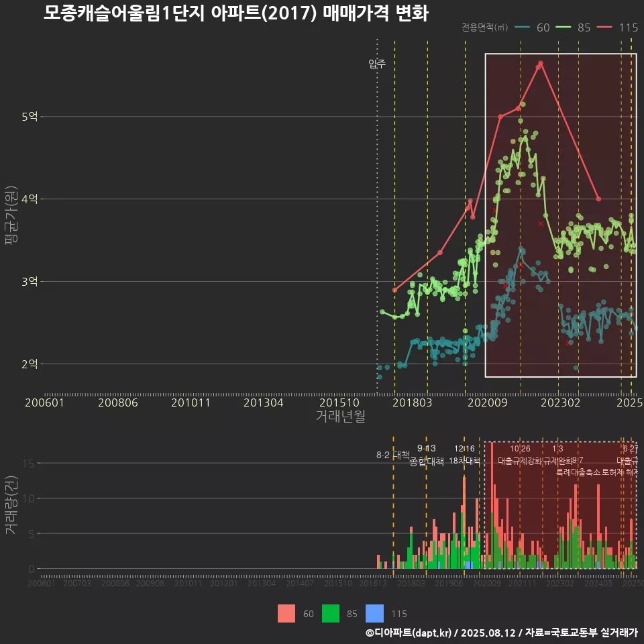Viewport: 644px width, 644px height.
Task: Click 202009 on the price chart x-axis
Action: coord(488,402)
